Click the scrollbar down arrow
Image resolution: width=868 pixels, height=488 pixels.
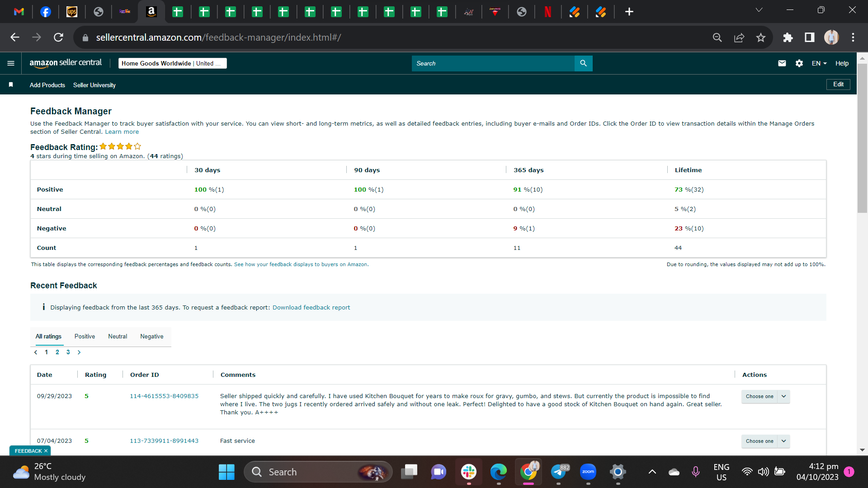pos(863,450)
